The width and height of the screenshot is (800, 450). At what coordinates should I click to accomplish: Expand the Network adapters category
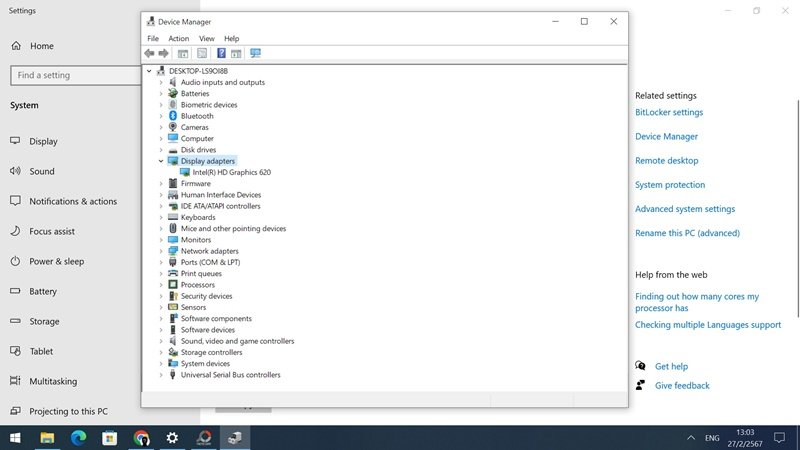161,251
